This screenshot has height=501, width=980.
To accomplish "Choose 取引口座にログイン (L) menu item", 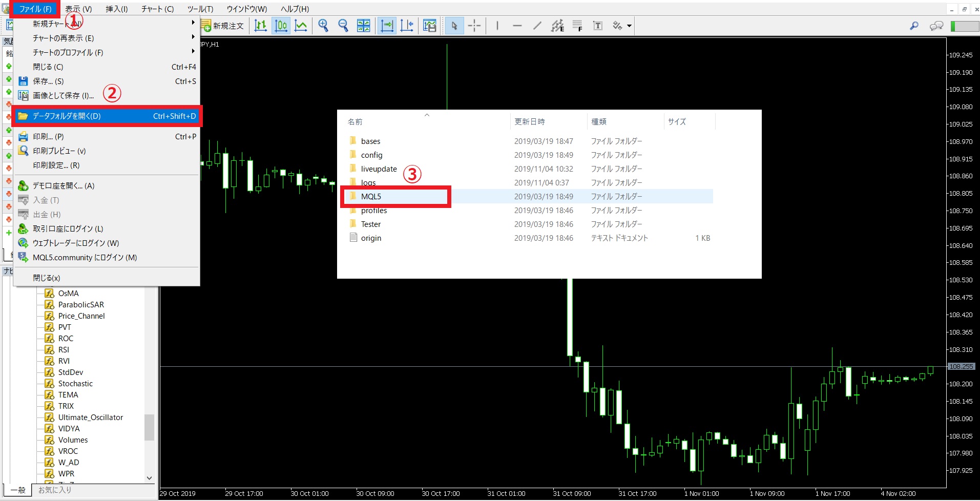I will click(x=107, y=228).
